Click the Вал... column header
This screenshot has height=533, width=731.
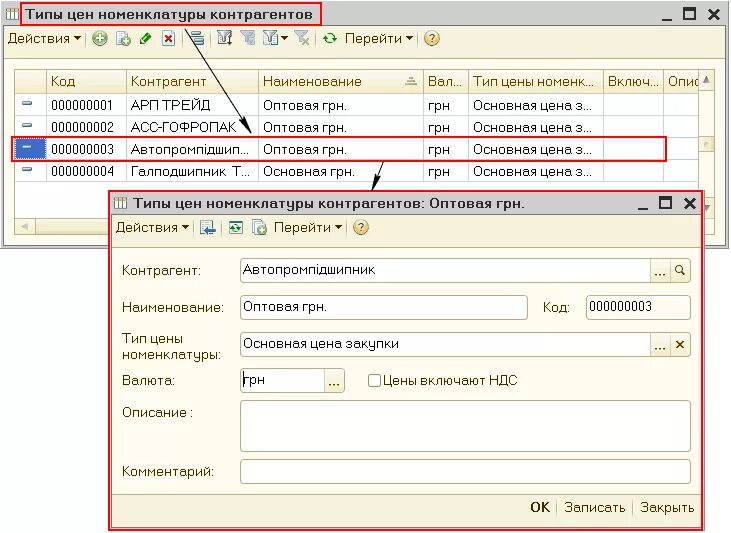(446, 81)
